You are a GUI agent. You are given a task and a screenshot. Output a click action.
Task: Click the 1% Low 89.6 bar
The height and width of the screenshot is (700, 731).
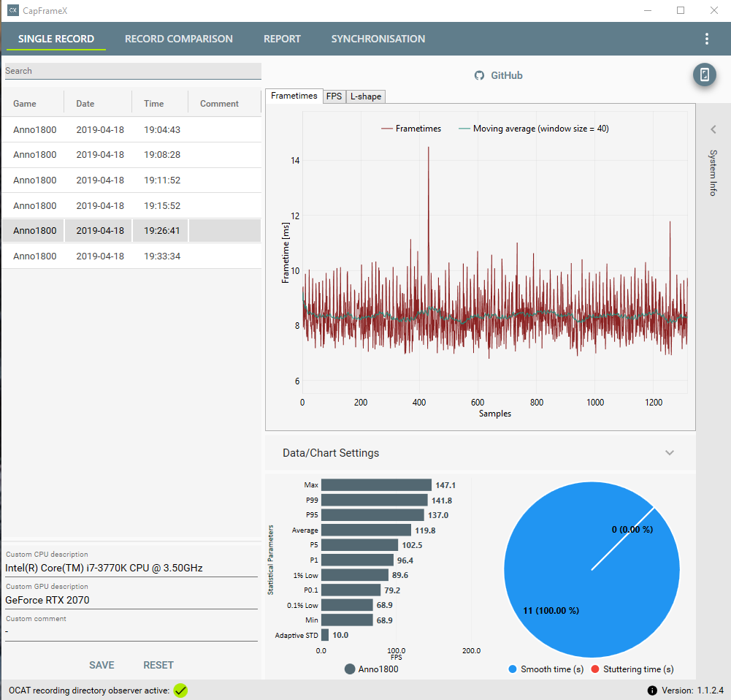tap(355, 575)
